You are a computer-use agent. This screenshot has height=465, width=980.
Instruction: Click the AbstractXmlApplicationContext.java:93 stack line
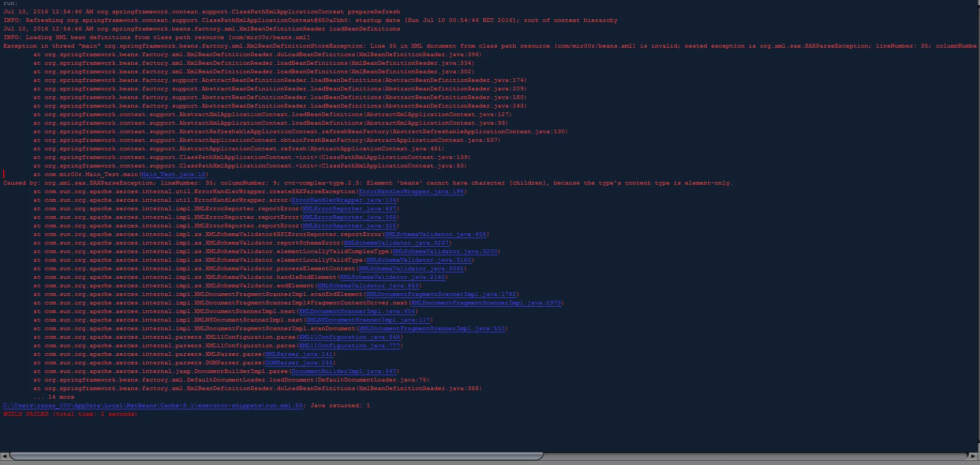click(271, 123)
